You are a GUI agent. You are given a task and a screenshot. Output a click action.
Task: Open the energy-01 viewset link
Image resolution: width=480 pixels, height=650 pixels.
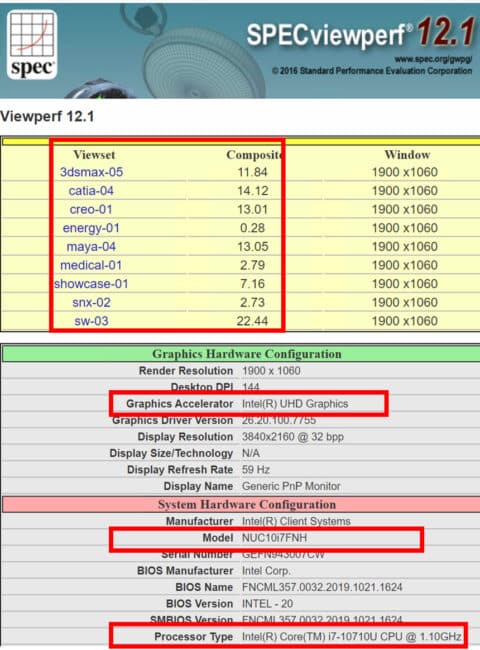(91, 228)
